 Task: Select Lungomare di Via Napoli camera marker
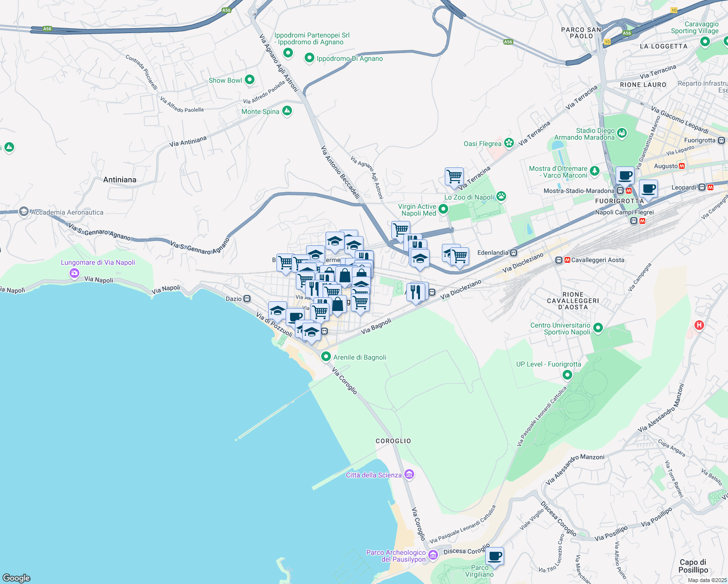pos(74,273)
